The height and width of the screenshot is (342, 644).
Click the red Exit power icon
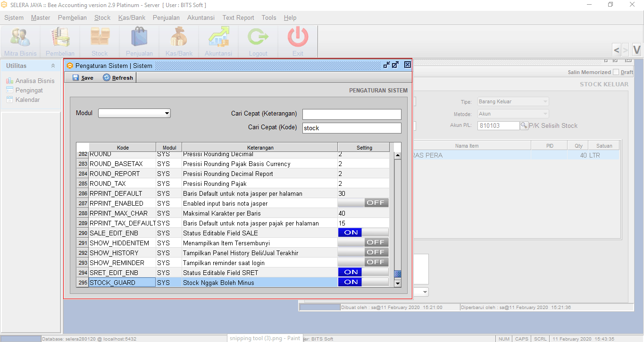298,38
